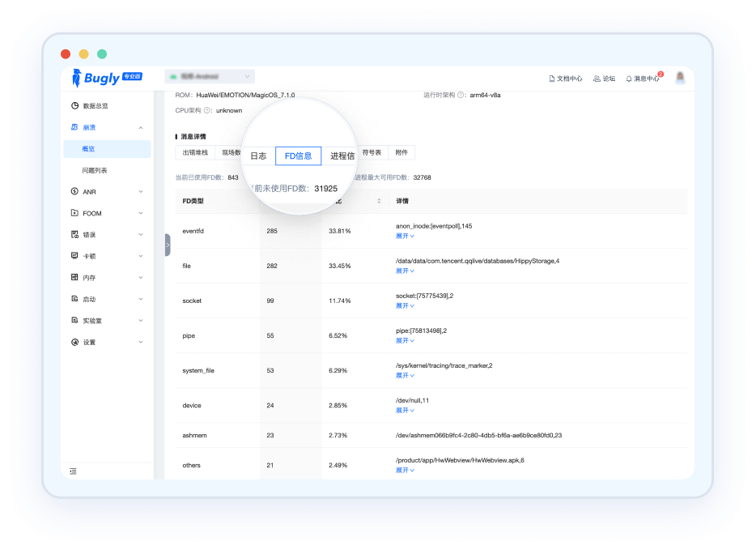Open 数据总览 from the sidebar
Image resolution: width=756 pixels, height=550 pixels.
pyautogui.click(x=95, y=106)
